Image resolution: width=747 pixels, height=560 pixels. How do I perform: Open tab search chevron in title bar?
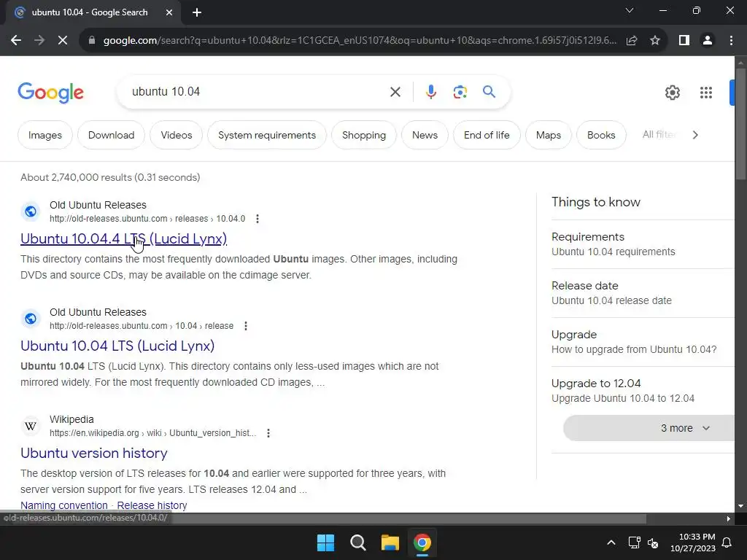[630, 10]
